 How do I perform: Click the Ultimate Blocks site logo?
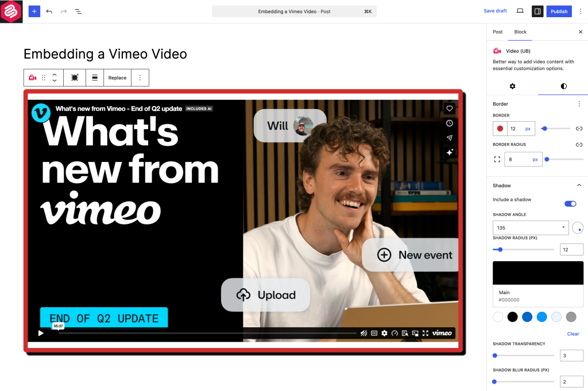coord(11,11)
